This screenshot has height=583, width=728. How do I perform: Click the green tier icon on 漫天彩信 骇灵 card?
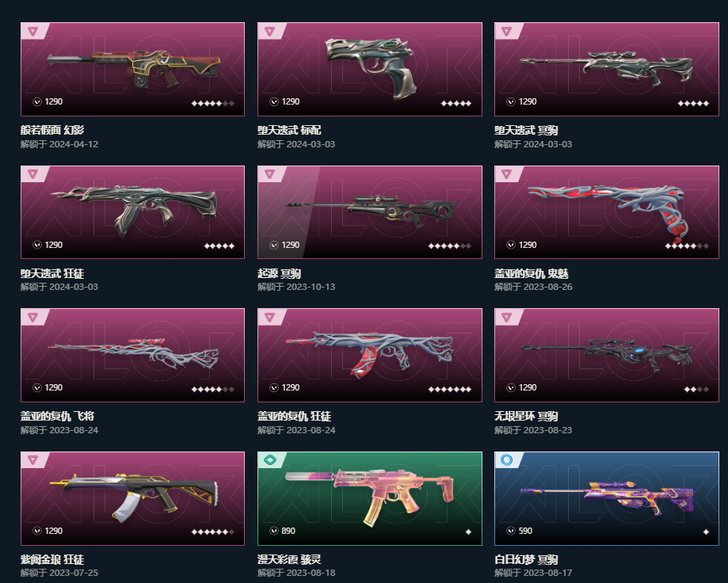[x=270, y=460]
